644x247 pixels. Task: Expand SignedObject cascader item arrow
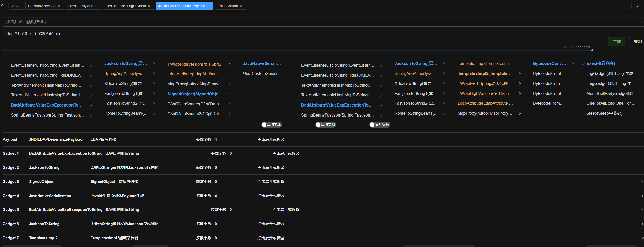(x=230, y=94)
